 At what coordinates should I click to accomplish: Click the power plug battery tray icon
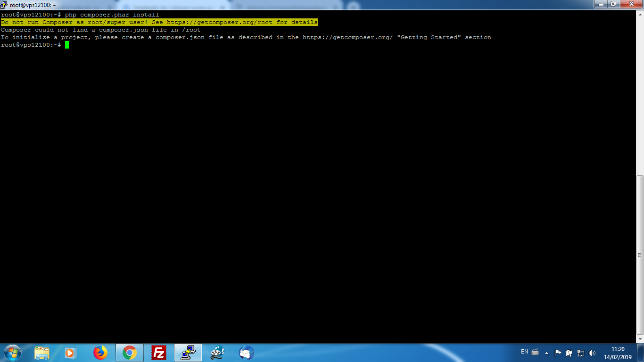(x=569, y=353)
